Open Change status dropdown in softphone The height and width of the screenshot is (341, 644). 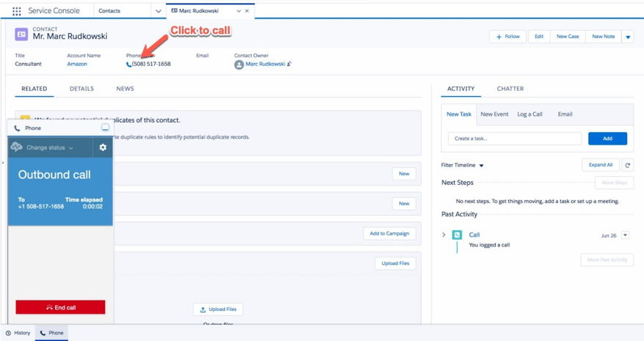coord(50,147)
